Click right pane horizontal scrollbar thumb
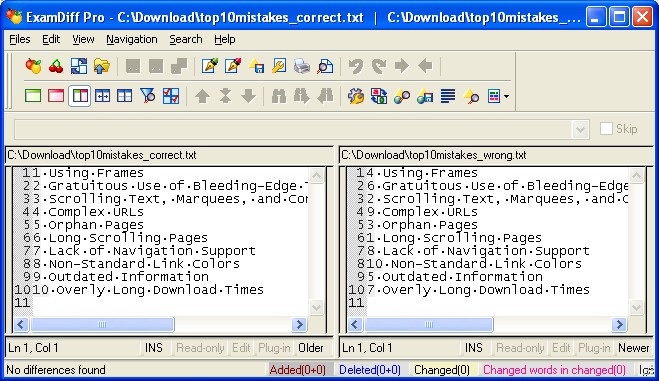This screenshot has width=659, height=381. (429, 324)
